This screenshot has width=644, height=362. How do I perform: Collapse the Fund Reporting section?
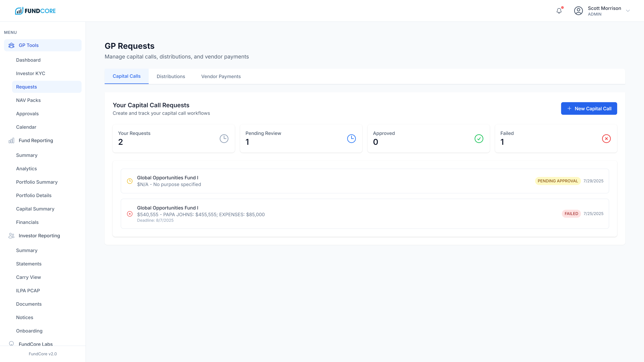36,140
